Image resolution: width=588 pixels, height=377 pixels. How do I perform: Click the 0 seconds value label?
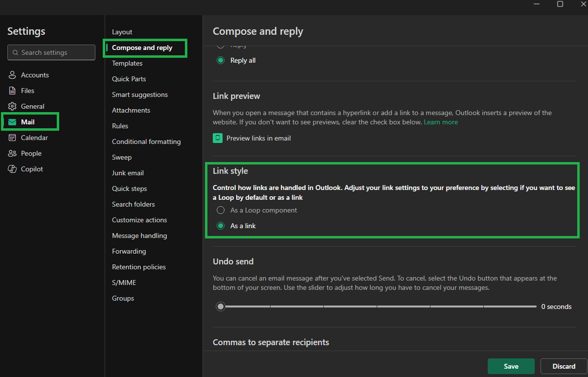[556, 306]
